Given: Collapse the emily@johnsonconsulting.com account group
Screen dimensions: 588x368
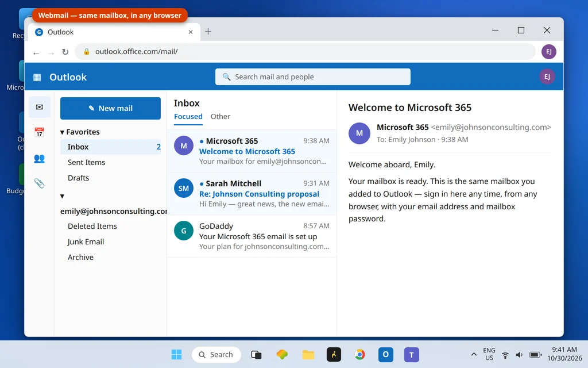Looking at the screenshot, I should (x=62, y=197).
